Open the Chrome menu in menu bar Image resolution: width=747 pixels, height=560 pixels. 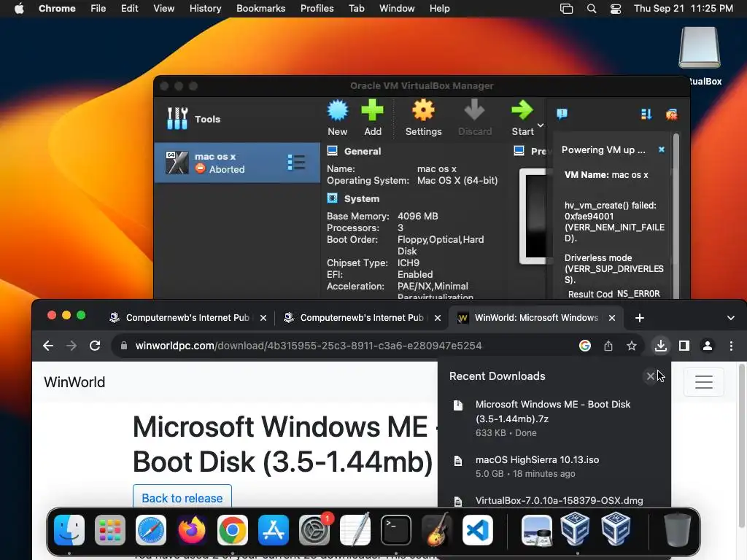click(x=57, y=8)
